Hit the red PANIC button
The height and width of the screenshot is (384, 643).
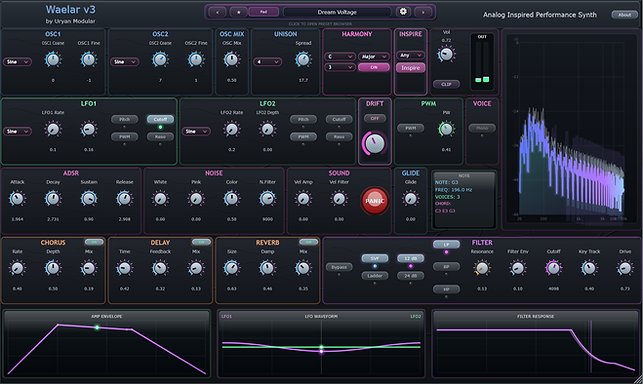click(x=374, y=201)
